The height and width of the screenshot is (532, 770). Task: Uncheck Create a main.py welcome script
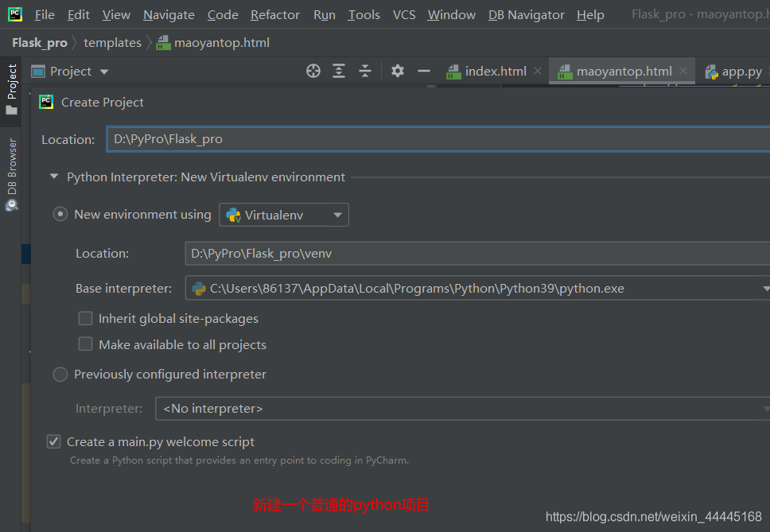(53, 441)
